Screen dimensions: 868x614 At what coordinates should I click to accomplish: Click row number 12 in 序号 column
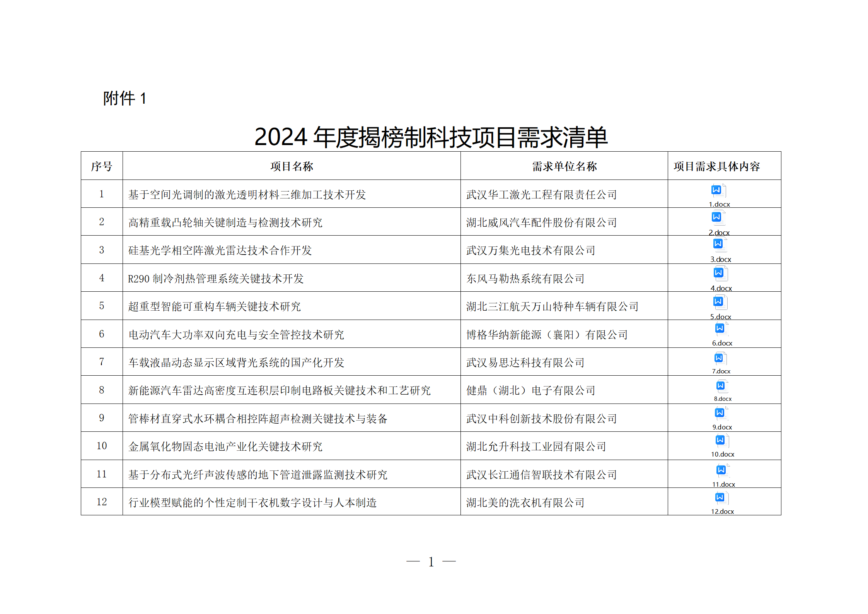pos(102,502)
